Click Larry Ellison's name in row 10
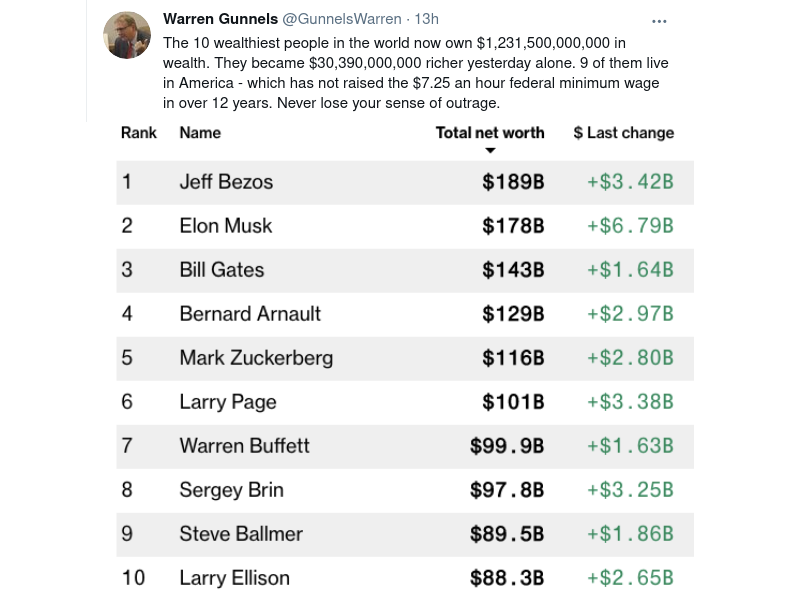Viewport: 785px width, 600px height. tap(234, 578)
